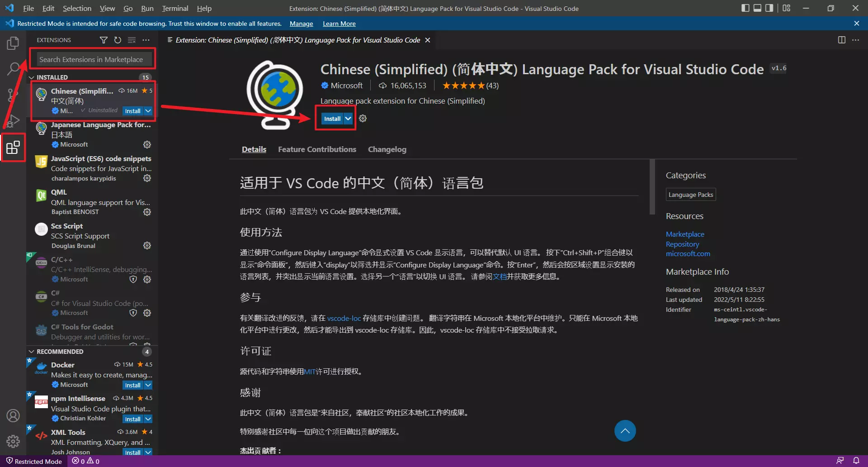The height and width of the screenshot is (467, 868).
Task: Open Extensions views and more actions menu
Action: click(146, 40)
